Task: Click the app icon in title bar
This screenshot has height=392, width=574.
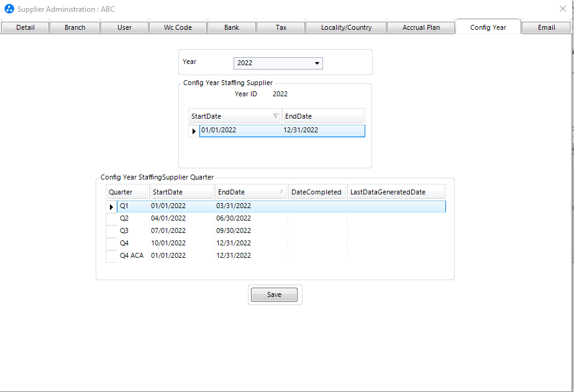Action: tap(9, 9)
